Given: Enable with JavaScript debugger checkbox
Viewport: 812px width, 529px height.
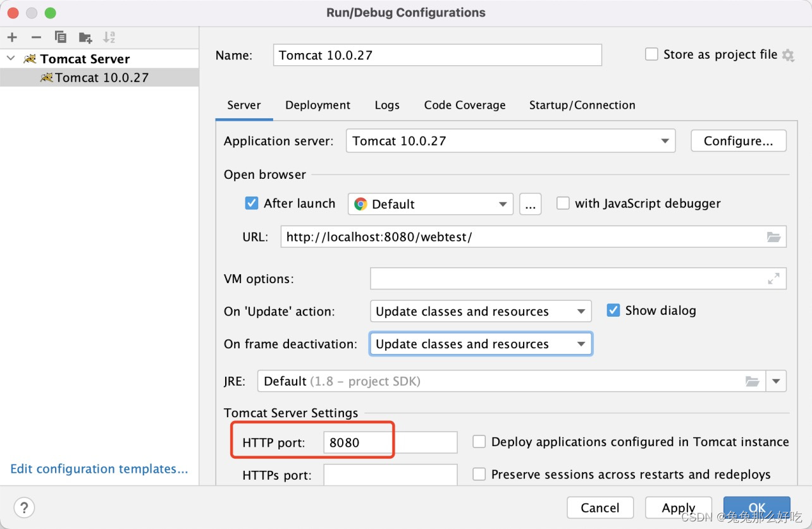Looking at the screenshot, I should (563, 204).
